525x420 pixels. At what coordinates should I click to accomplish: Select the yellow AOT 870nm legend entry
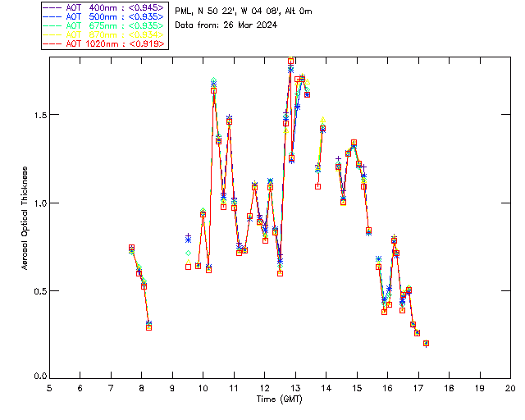105,34
